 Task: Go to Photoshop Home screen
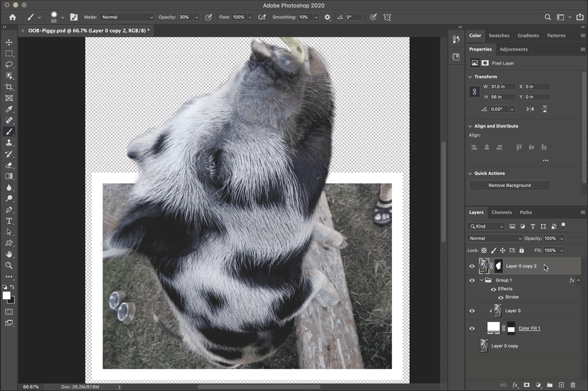pos(12,17)
